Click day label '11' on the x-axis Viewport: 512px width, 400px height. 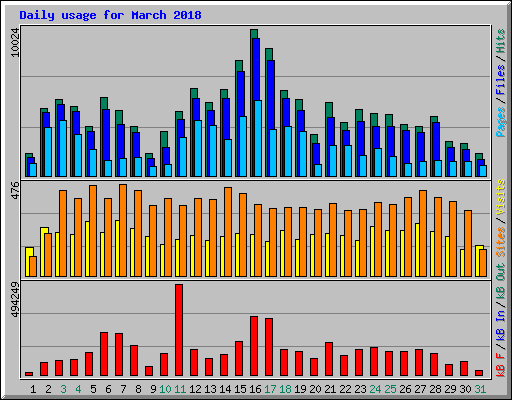click(x=180, y=389)
